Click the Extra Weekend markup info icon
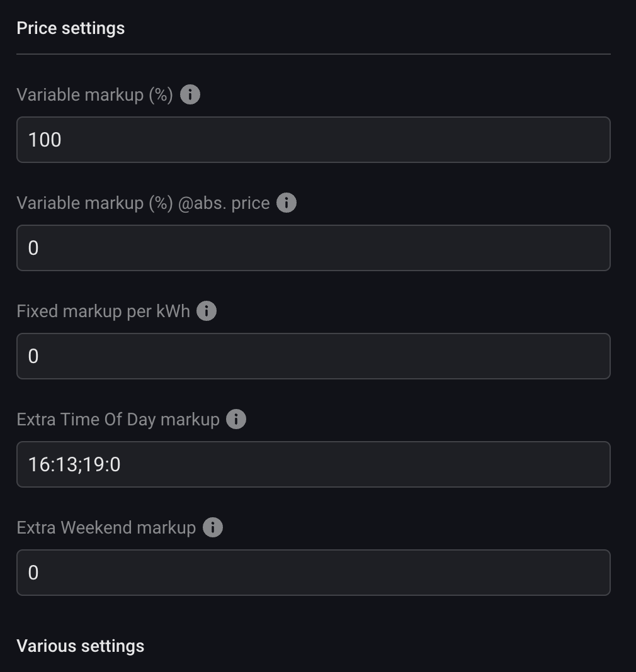 [x=213, y=527]
